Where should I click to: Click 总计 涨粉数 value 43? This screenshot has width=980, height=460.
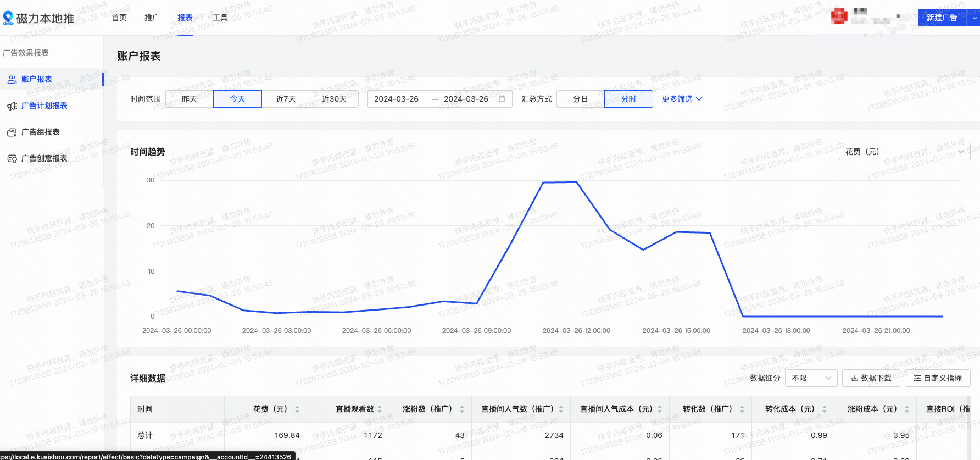[460, 435]
